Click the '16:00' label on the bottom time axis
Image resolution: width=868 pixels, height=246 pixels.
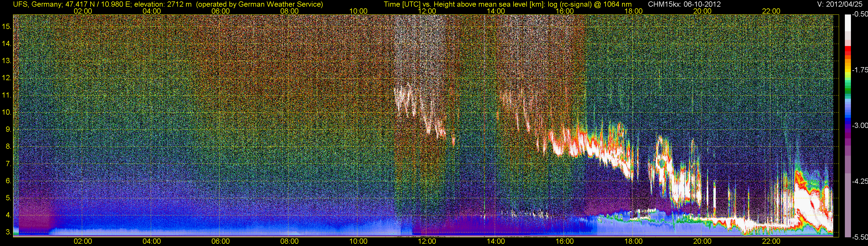(x=565, y=241)
